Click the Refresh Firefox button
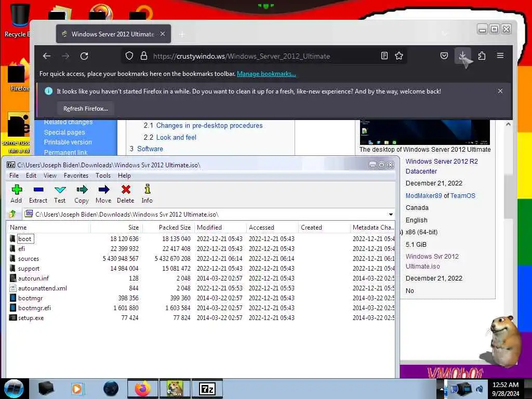This screenshot has width=532, height=399. pyautogui.click(x=86, y=109)
